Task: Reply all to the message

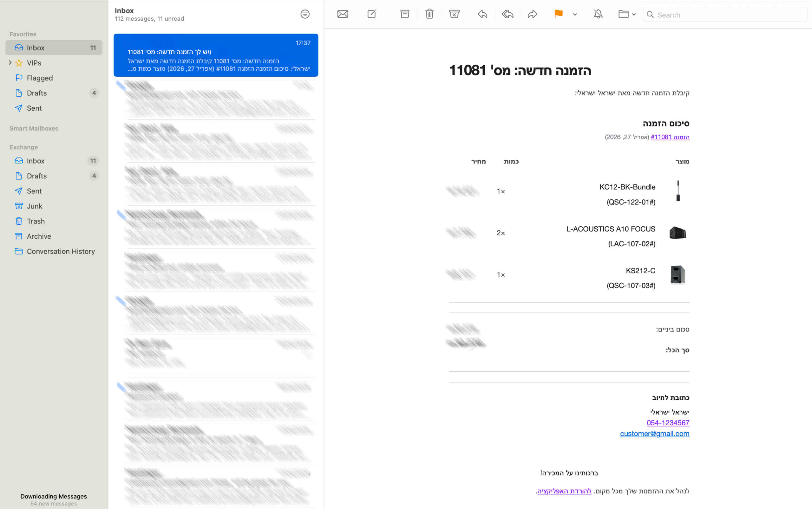Action: point(507,14)
